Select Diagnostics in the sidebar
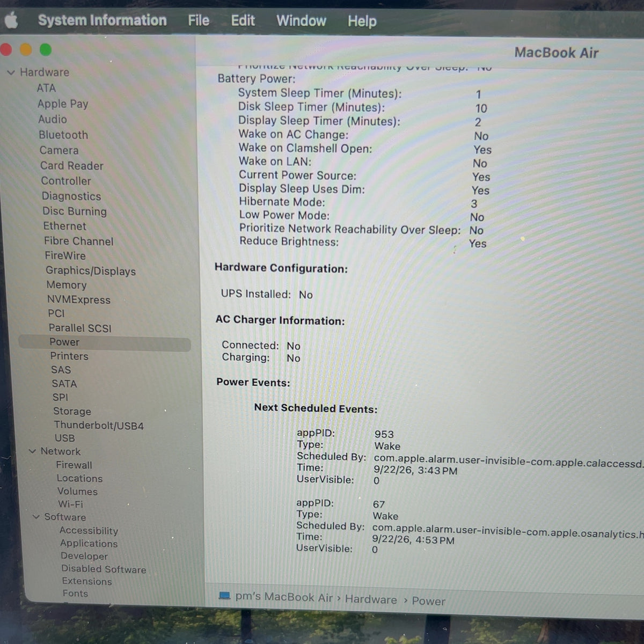 point(71,196)
